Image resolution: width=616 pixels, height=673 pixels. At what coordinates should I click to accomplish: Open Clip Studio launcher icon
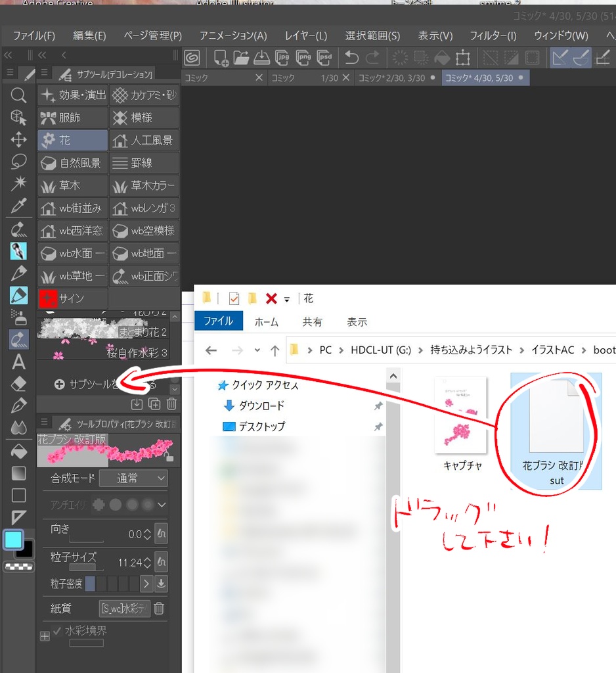click(192, 58)
